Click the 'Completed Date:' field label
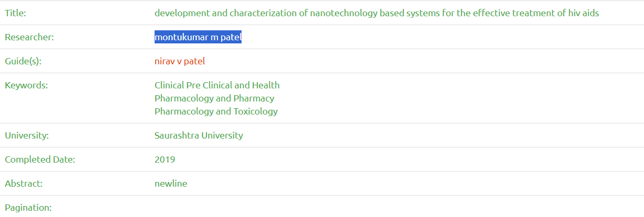644x217 pixels. pyautogui.click(x=40, y=159)
